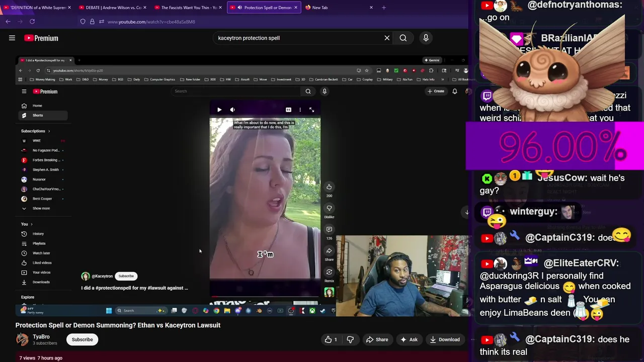
Task: Switch to the New Tab tab
Action: point(340,8)
